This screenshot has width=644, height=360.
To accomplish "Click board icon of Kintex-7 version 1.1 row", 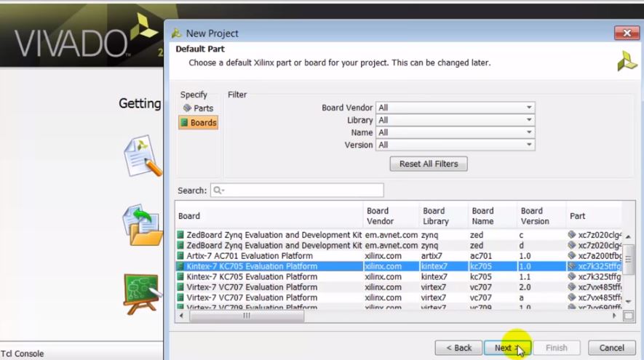I will click(x=180, y=276).
